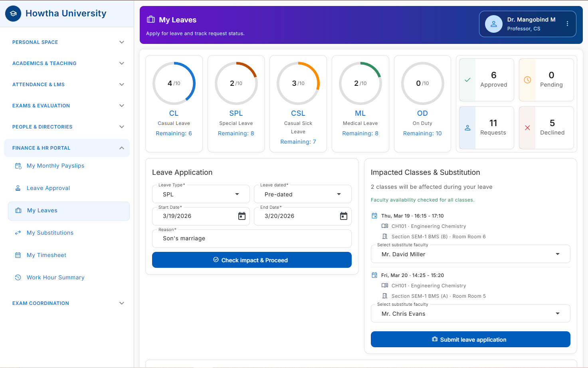Screen dimensions: 588x368
Task: Click the Howtha University graduation cap logo
Action: (13, 14)
